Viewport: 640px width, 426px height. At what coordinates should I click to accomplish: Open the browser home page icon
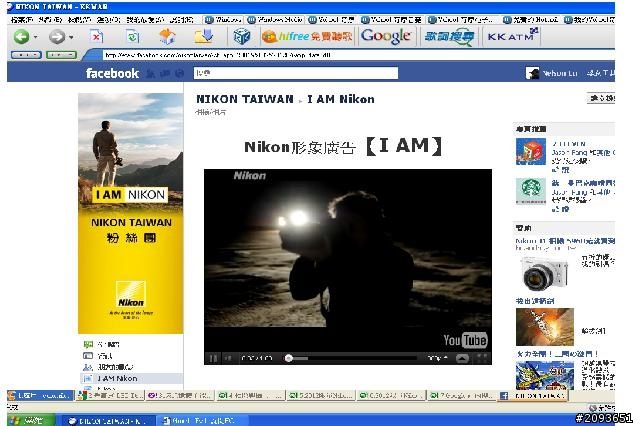pos(167,37)
